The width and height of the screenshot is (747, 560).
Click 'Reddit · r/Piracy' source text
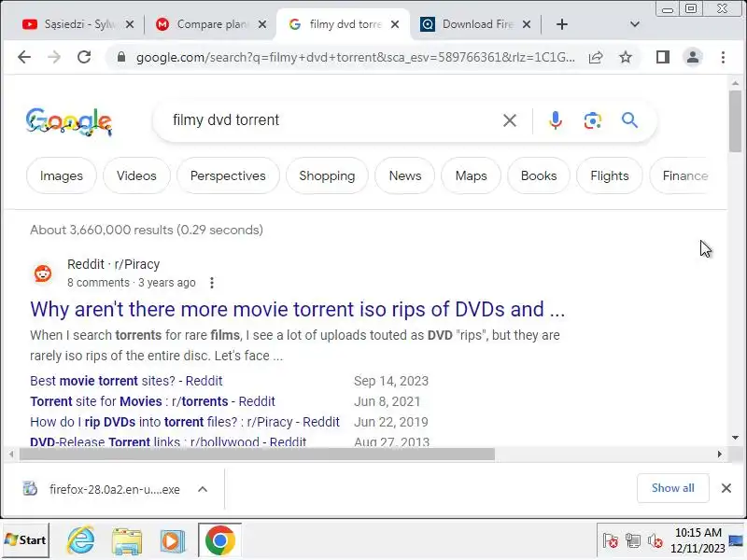pos(113,264)
